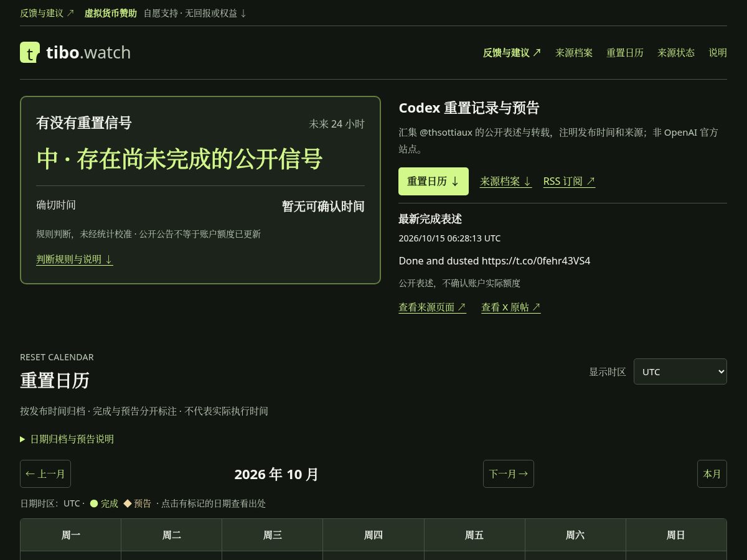
Task: Click the 周四 column header
Action: (x=374, y=534)
